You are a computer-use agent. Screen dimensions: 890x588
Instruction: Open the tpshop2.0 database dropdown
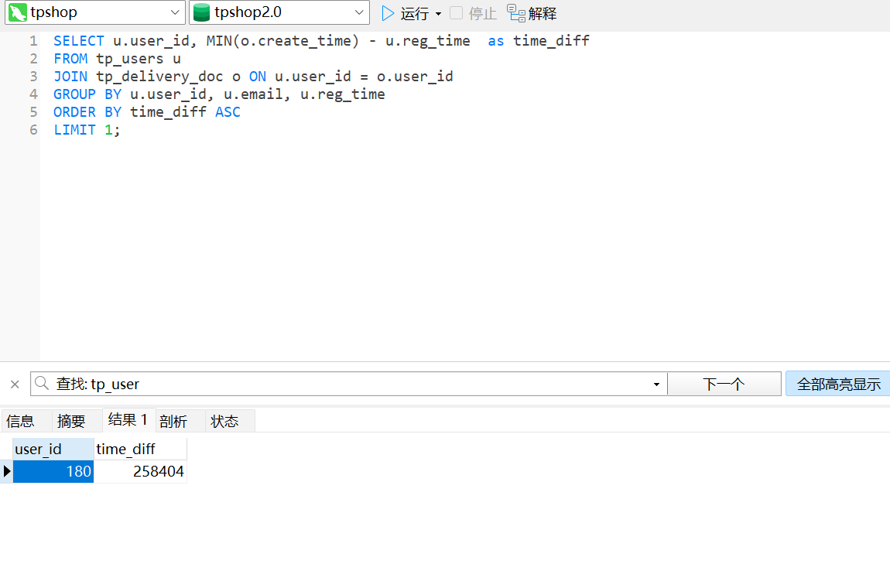click(359, 12)
